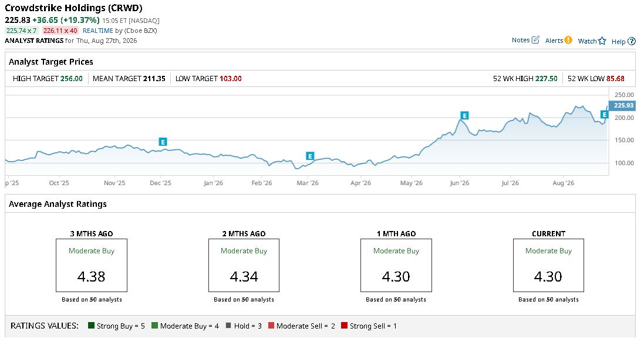Click the 52 WK HIGH 227.50 value

click(x=546, y=79)
